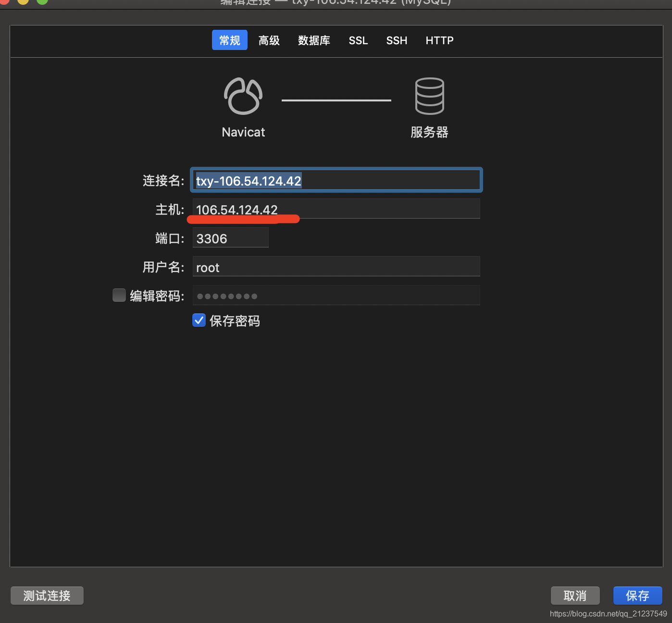
Task: Click the 服务器 database icon
Action: pos(429,96)
